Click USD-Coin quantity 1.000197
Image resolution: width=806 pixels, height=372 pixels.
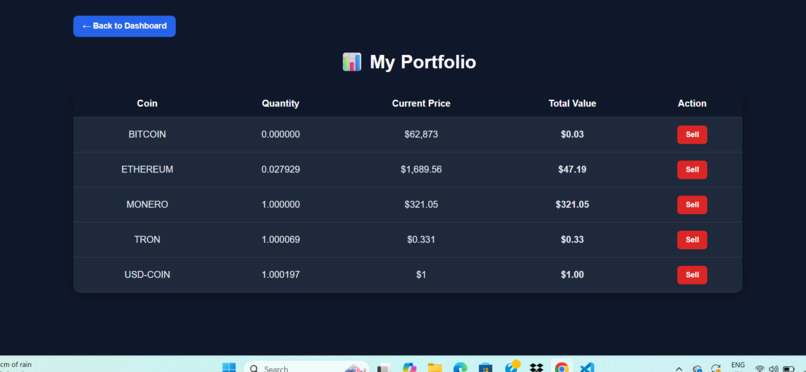(x=281, y=275)
